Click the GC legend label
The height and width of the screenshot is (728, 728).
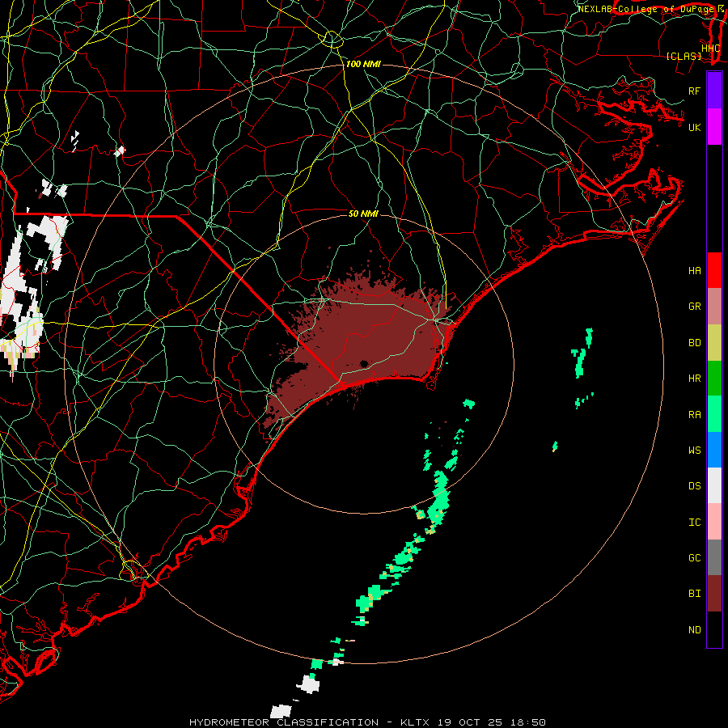[x=694, y=558]
